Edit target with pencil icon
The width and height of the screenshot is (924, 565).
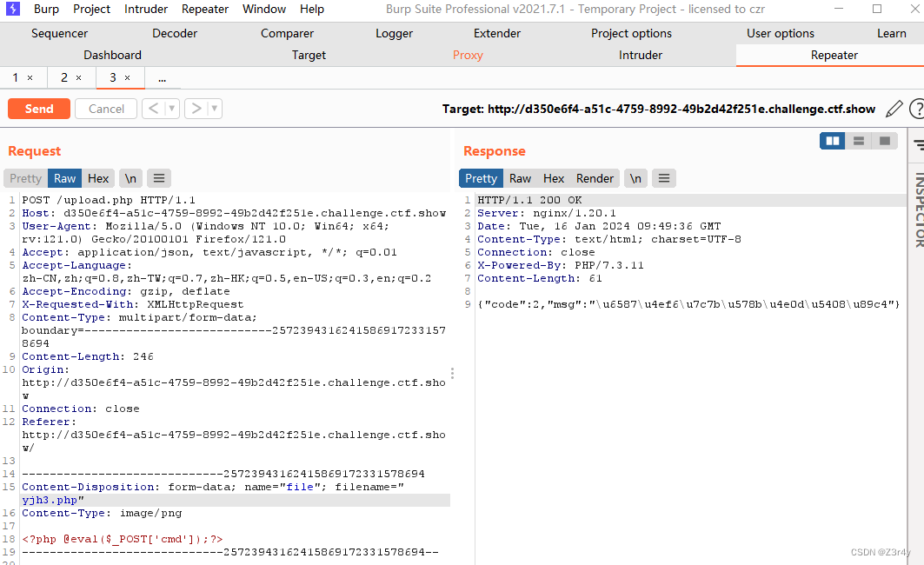coord(894,109)
